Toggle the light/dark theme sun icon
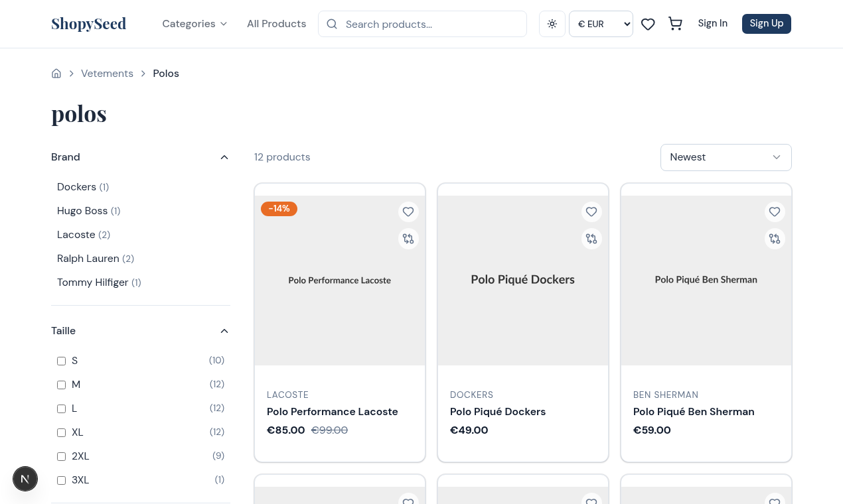Image resolution: width=843 pixels, height=504 pixels. (x=552, y=24)
